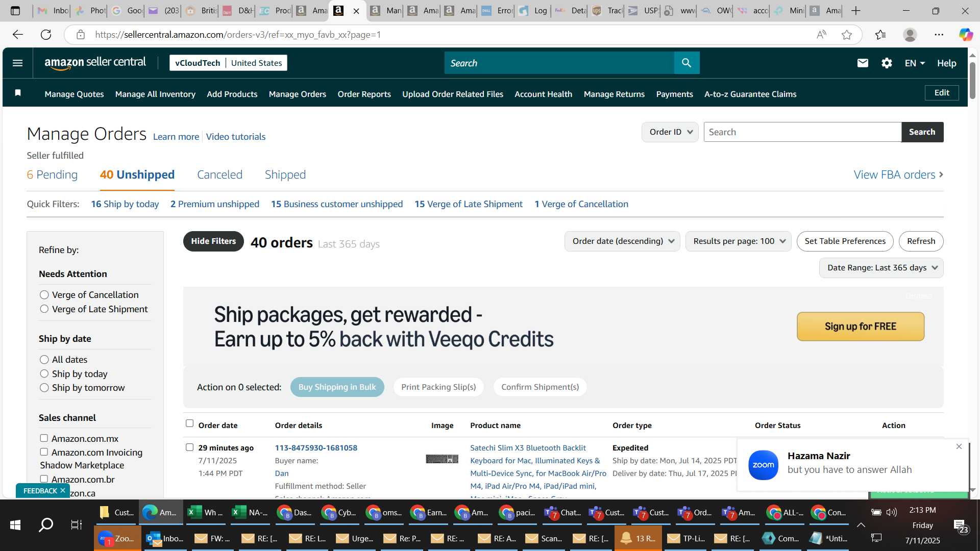Click the browser address bar URL
This screenshot has width=980, height=551.
pos(238,35)
